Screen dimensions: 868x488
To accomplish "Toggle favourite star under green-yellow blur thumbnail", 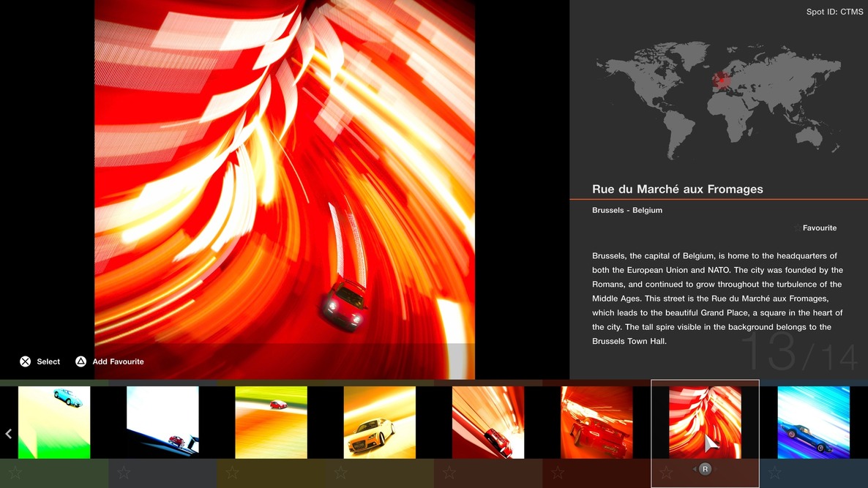I will (x=232, y=473).
